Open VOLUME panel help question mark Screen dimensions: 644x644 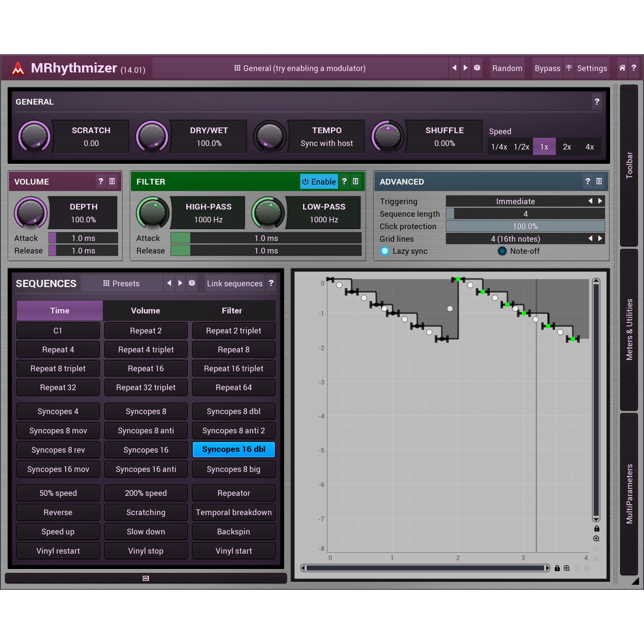point(101,181)
